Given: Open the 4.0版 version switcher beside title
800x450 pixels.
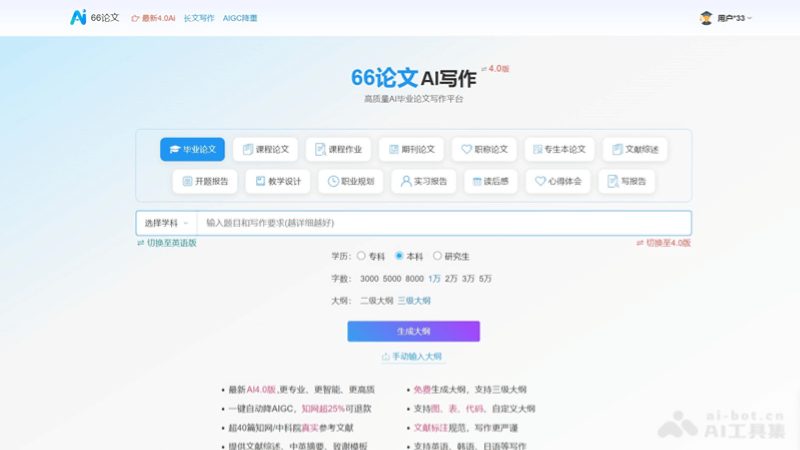Looking at the screenshot, I should coord(495,69).
